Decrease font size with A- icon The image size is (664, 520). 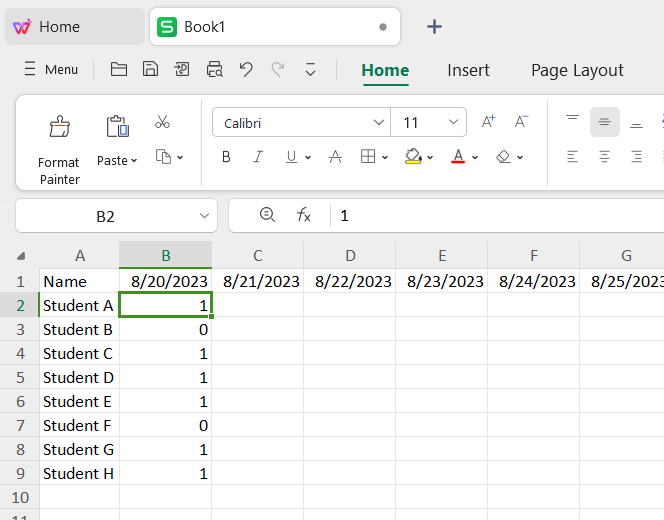[521, 122]
